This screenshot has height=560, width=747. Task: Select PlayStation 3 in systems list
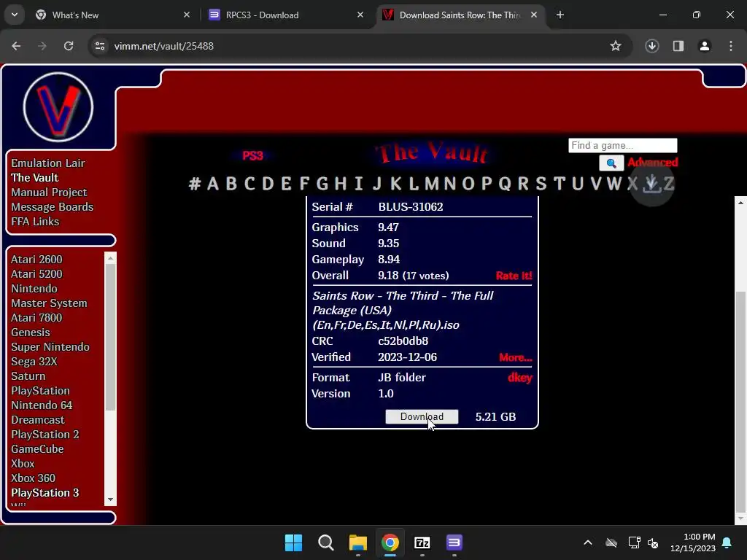44,493
